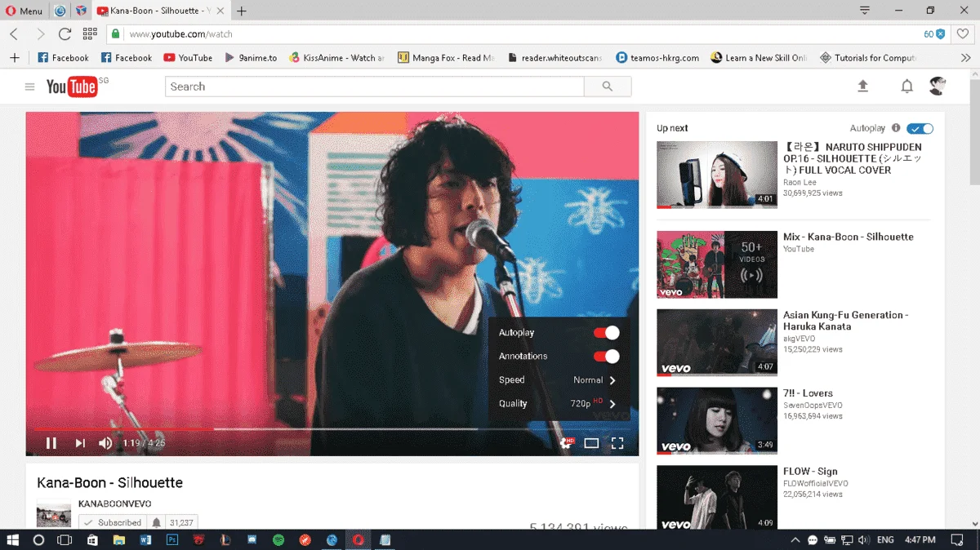Open the ad blocker shield showing 60
This screenshot has height=550, width=980.
click(x=934, y=34)
